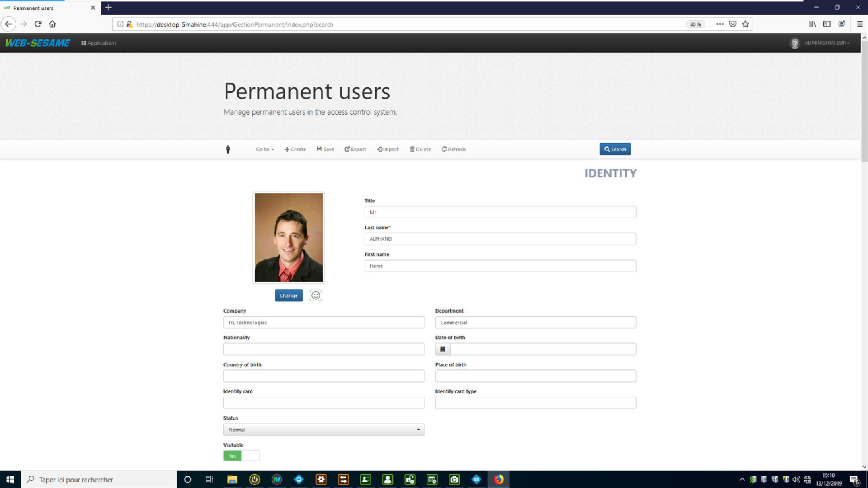Open the Applications menu
The width and height of the screenshot is (868, 488).
pos(99,43)
